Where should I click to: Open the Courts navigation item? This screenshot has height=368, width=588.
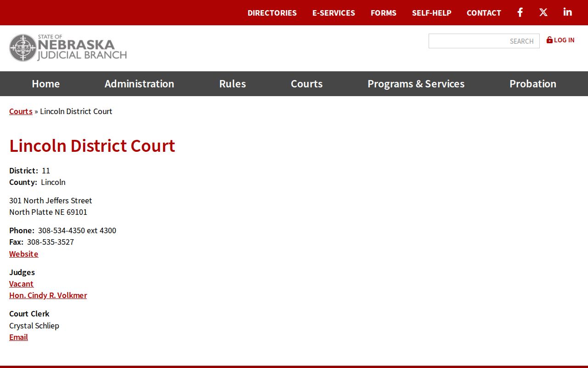(x=306, y=84)
